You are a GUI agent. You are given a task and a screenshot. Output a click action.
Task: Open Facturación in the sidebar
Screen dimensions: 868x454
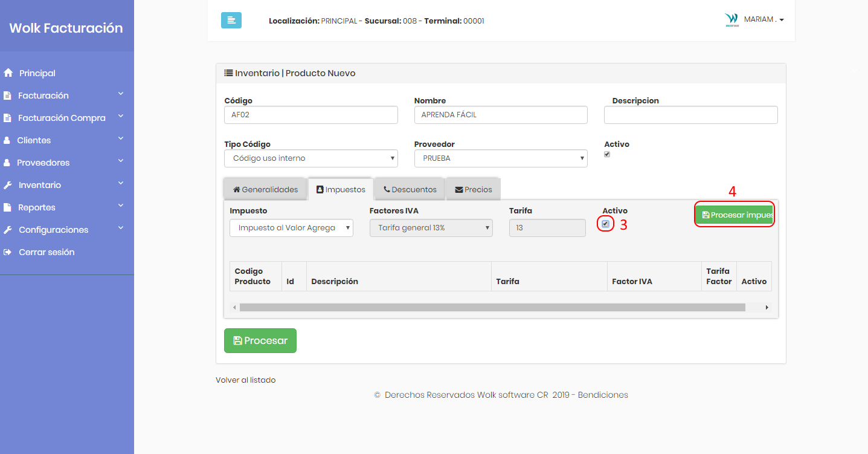(43, 96)
